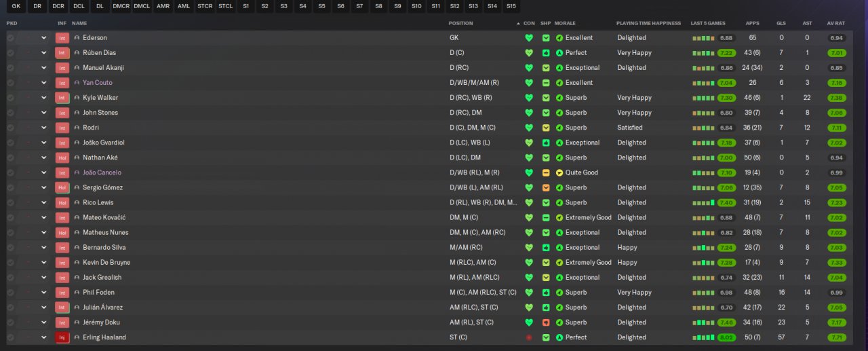Toggle the picked checkmark for Rúben Dias
This screenshot has width=868, height=351.
coord(10,53)
